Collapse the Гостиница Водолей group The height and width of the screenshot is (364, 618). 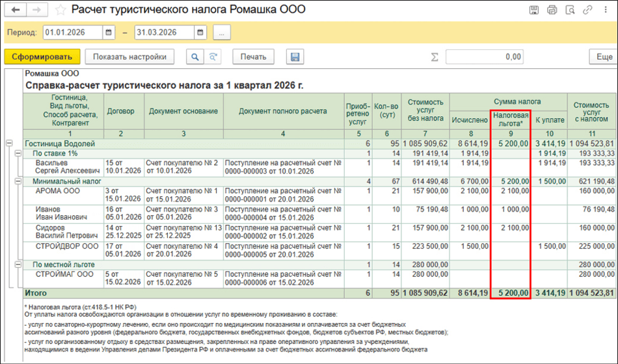9,143
